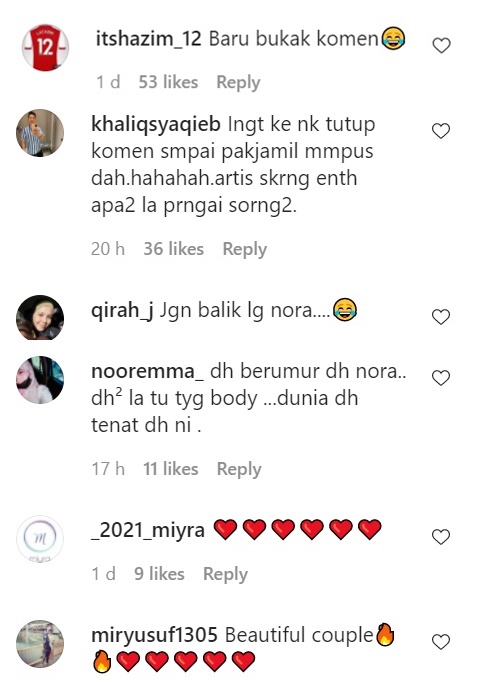The height and width of the screenshot is (690, 488).
Task: Open username khaliqsyaqieb link
Action: (x=155, y=125)
